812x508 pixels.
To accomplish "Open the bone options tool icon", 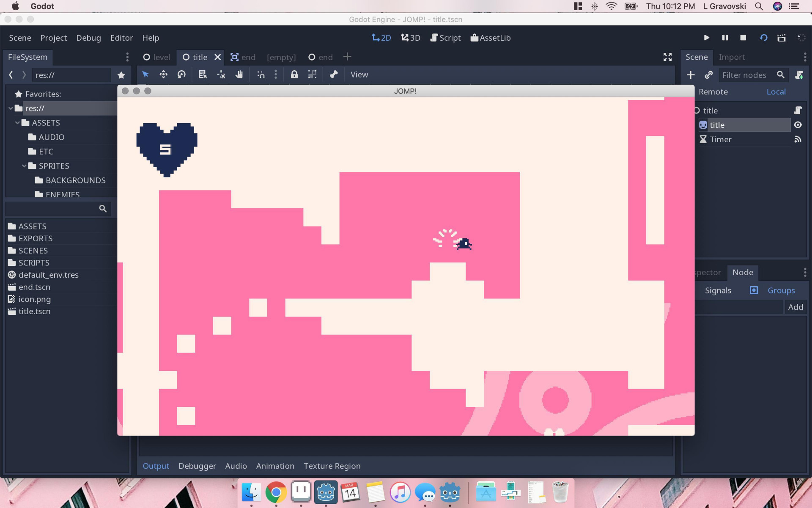I will [334, 75].
